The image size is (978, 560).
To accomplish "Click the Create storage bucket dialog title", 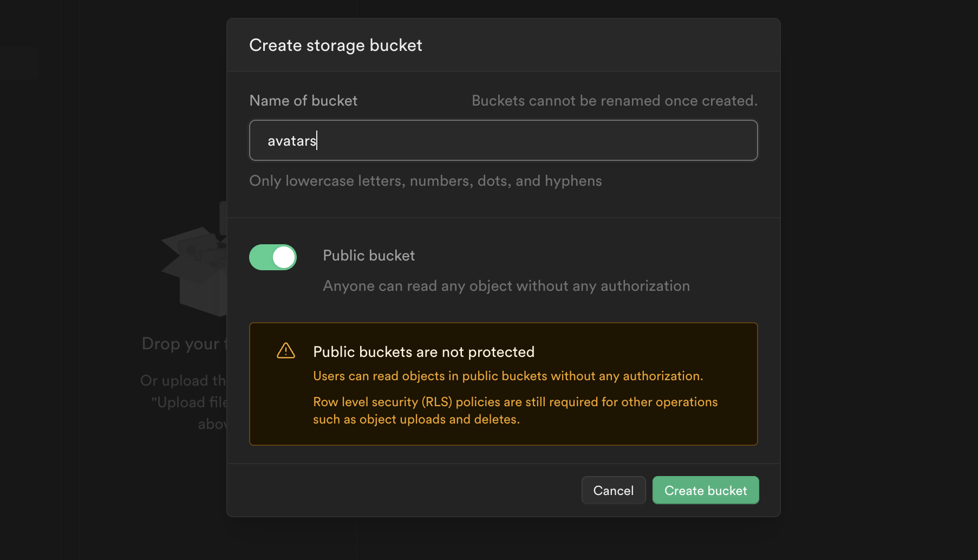I will coord(335,45).
